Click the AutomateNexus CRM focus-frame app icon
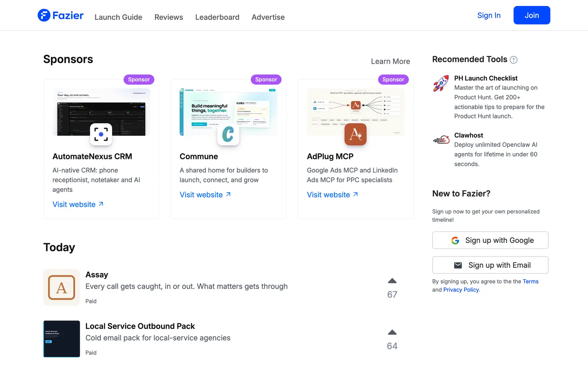This screenshot has height=368, width=588. pos(101,134)
